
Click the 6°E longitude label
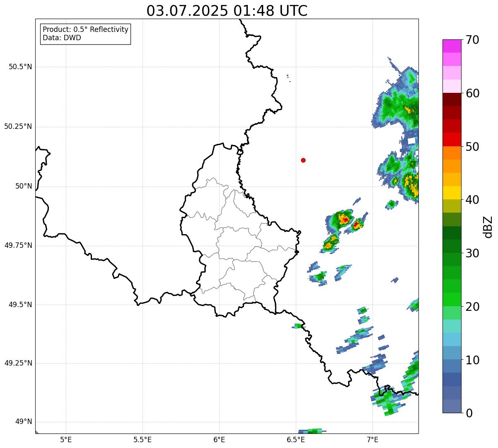tap(219, 439)
